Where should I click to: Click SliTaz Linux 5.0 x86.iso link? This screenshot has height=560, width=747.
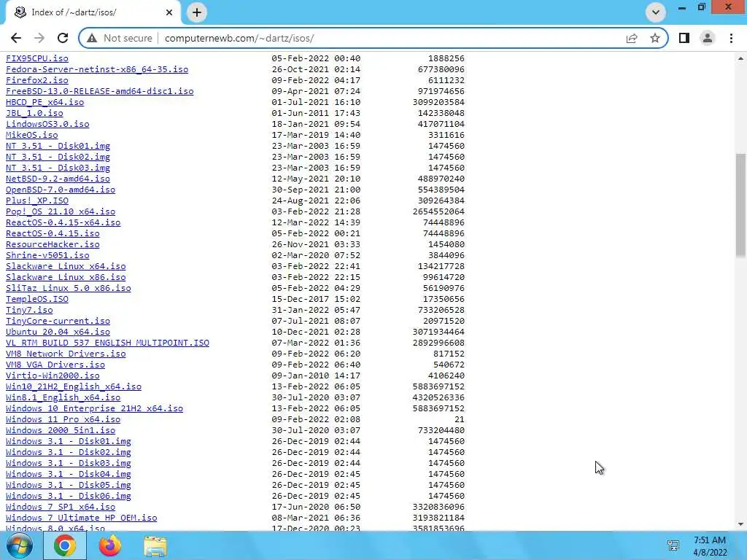69,288
